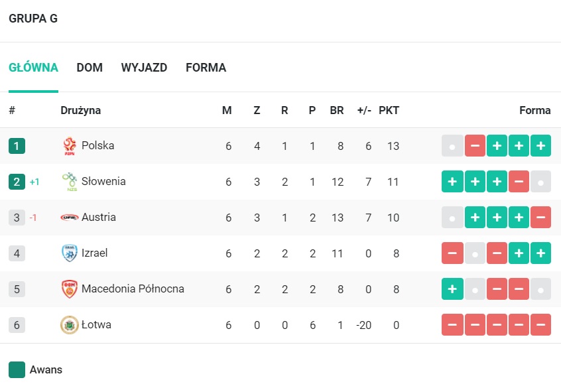561x392 pixels.
Task: Click Polska's red loss form icon
Action: [x=475, y=146]
